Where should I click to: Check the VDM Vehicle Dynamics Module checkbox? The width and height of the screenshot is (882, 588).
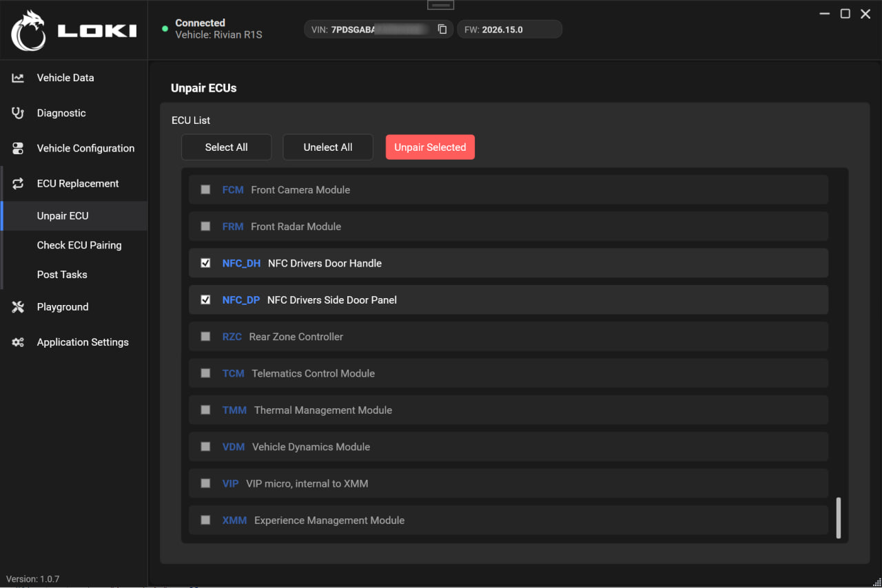(205, 446)
